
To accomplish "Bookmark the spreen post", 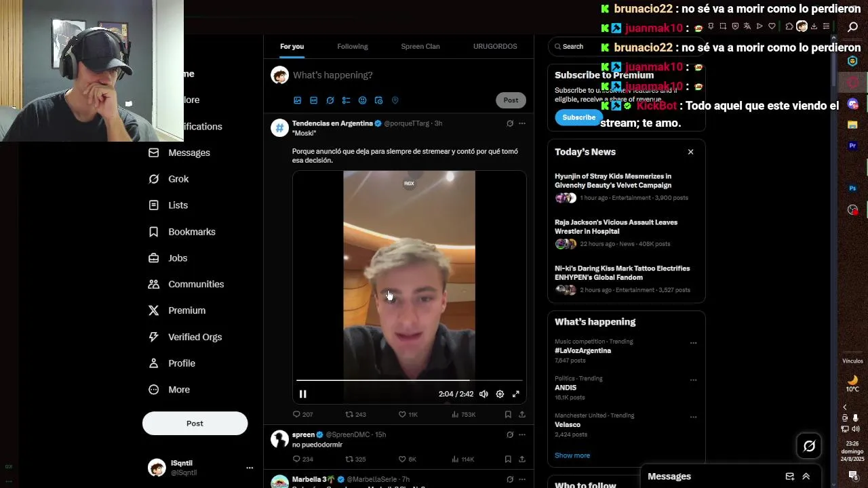I will (508, 459).
